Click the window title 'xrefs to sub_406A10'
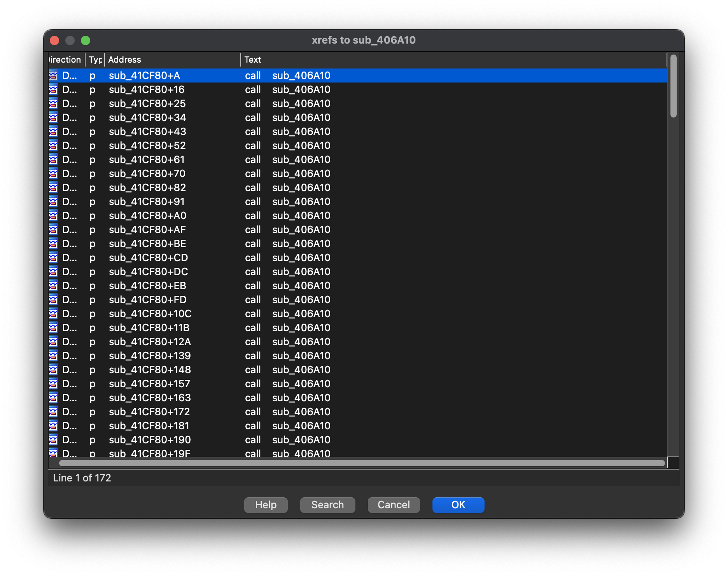728x576 pixels. (364, 40)
